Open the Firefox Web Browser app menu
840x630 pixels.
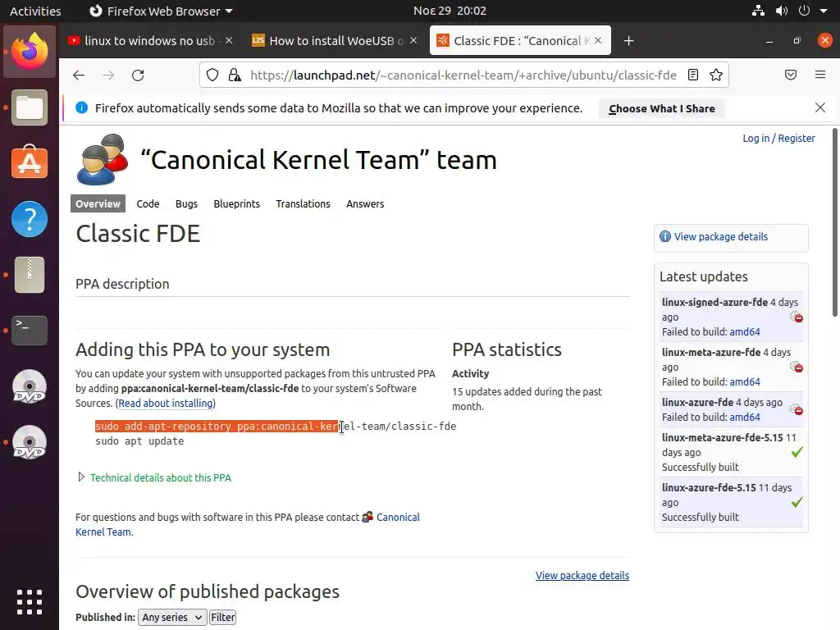tap(161, 11)
